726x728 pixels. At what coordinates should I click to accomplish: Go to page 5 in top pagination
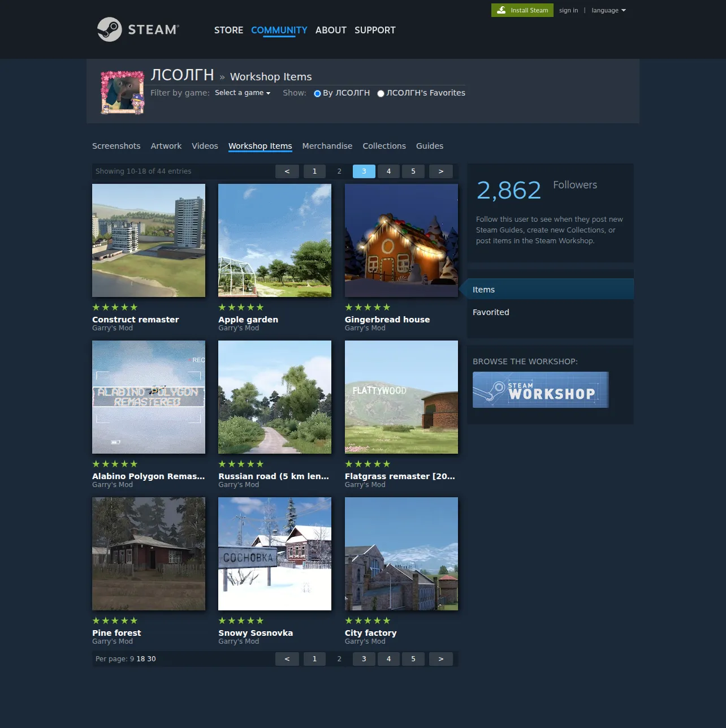pyautogui.click(x=413, y=171)
